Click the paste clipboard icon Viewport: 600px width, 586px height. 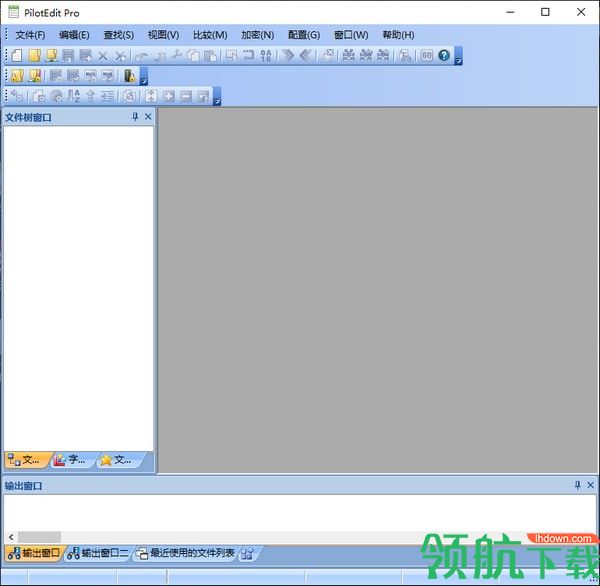210,56
